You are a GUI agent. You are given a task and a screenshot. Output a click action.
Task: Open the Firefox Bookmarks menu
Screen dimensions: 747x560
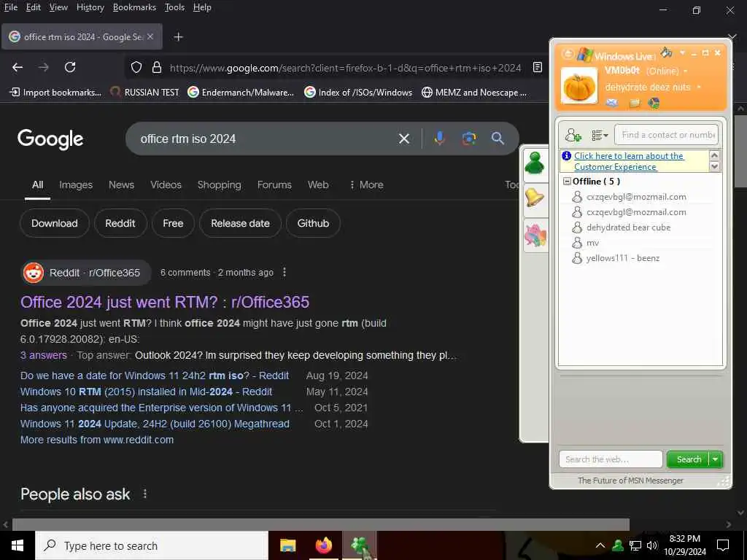[x=134, y=7]
